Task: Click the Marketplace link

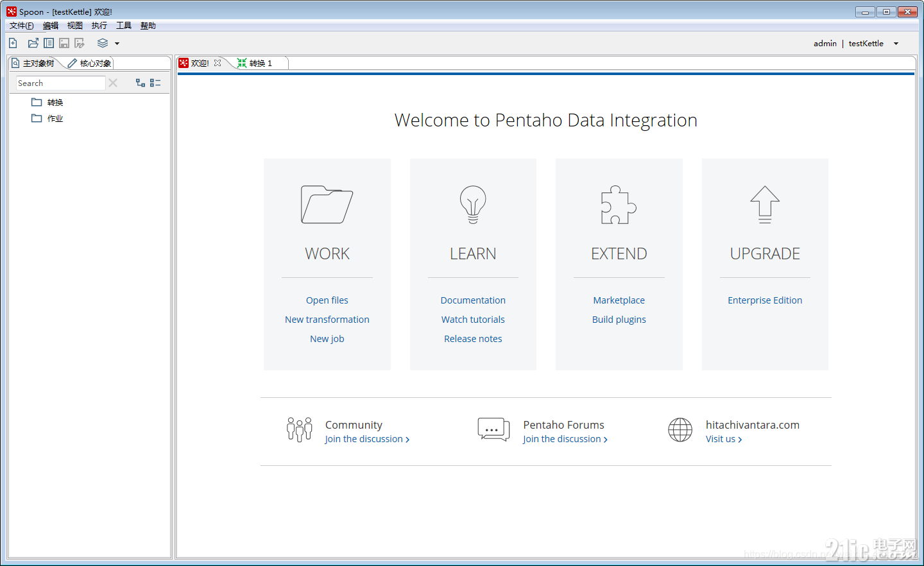Action: click(619, 300)
